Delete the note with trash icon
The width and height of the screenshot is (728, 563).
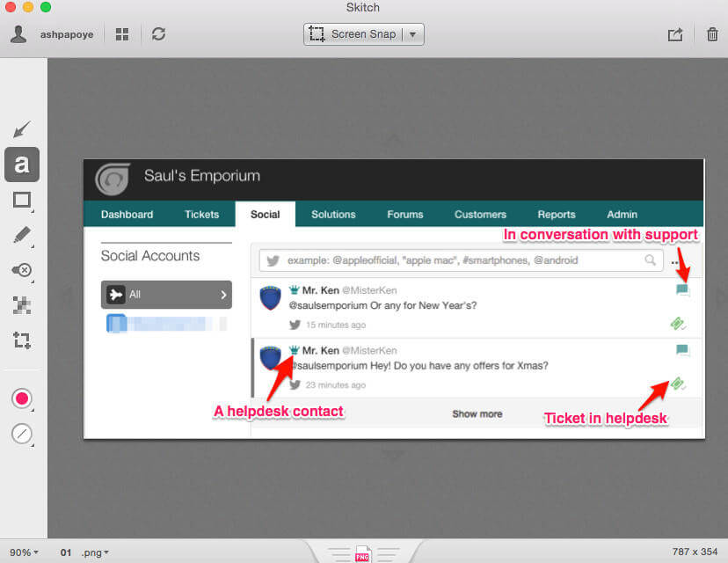click(712, 34)
